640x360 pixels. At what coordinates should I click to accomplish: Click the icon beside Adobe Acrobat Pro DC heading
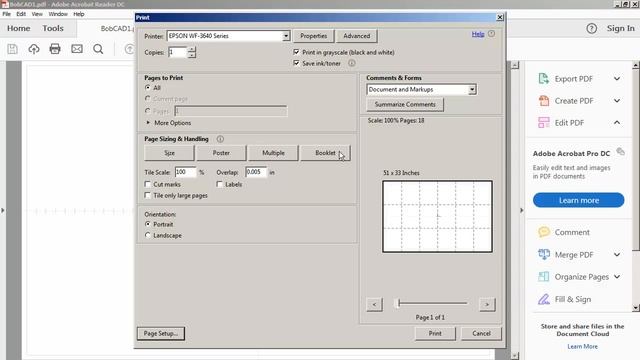click(620, 152)
